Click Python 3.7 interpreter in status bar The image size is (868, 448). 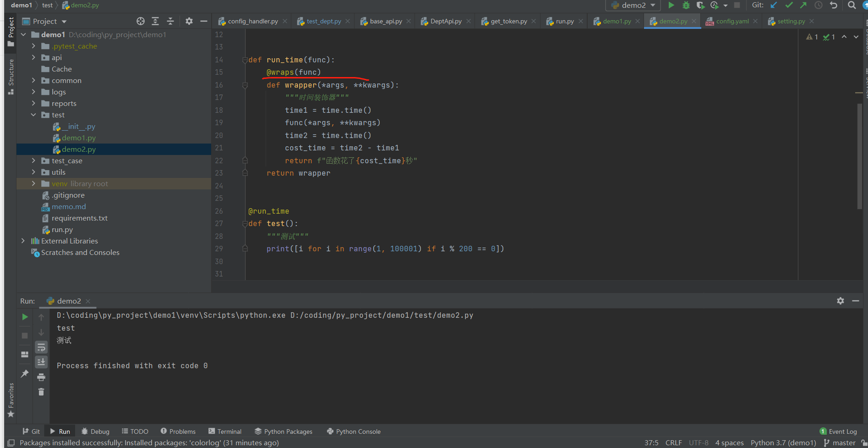783,442
